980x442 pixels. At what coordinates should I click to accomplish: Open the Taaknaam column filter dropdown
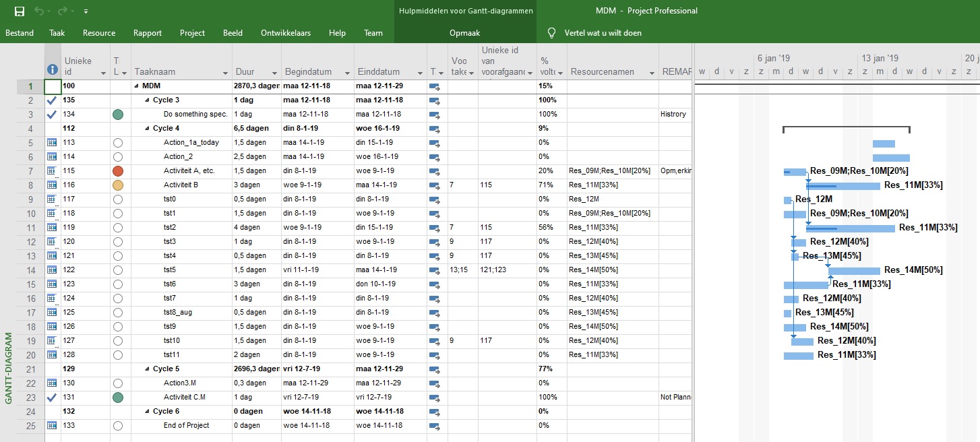[x=225, y=73]
